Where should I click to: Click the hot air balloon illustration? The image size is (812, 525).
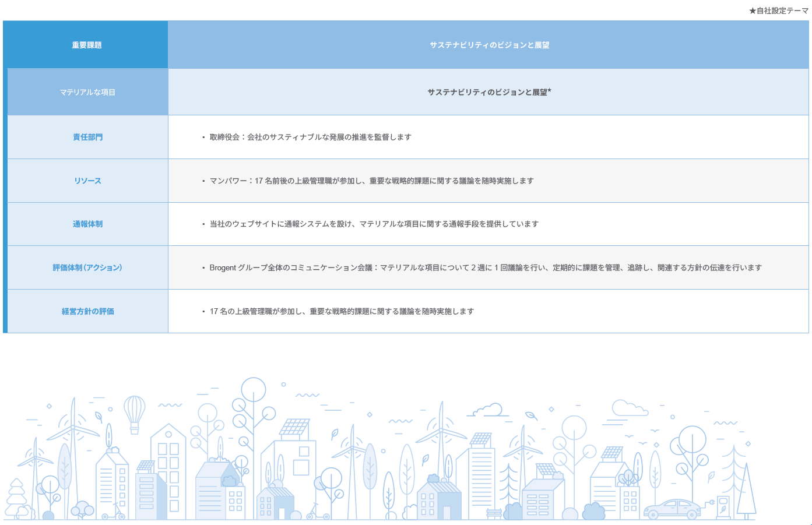pyautogui.click(x=135, y=414)
